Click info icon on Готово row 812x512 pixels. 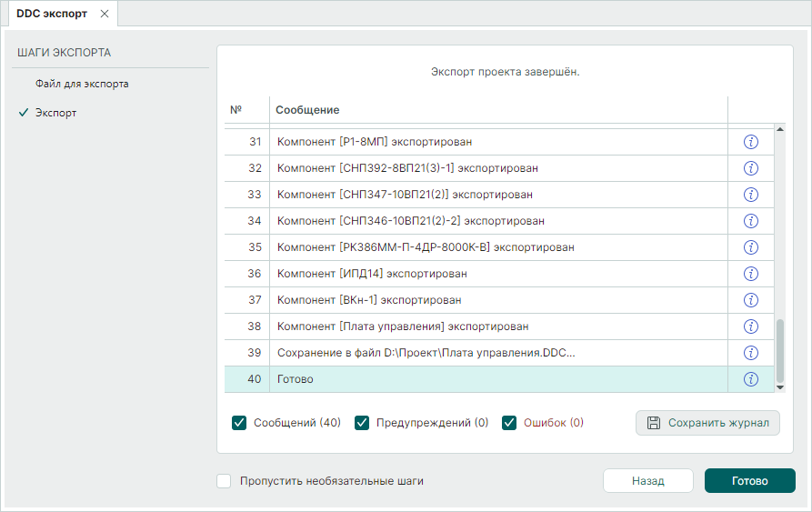(751, 379)
